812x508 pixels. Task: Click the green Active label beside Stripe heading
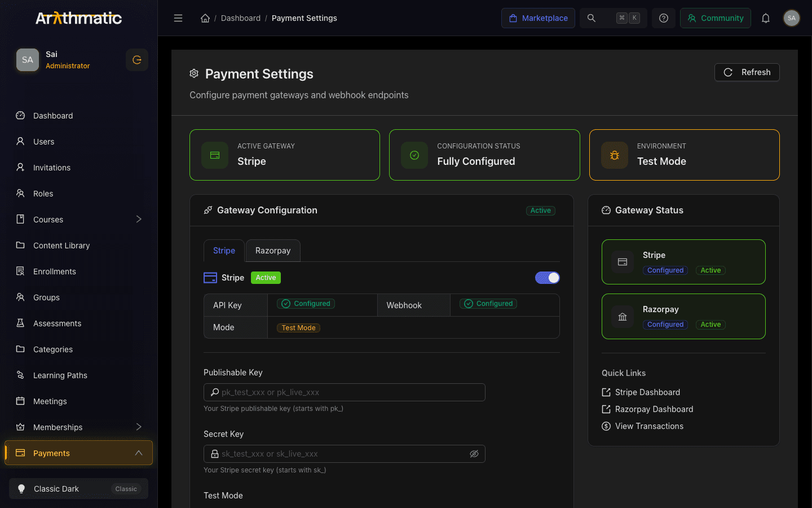click(266, 278)
